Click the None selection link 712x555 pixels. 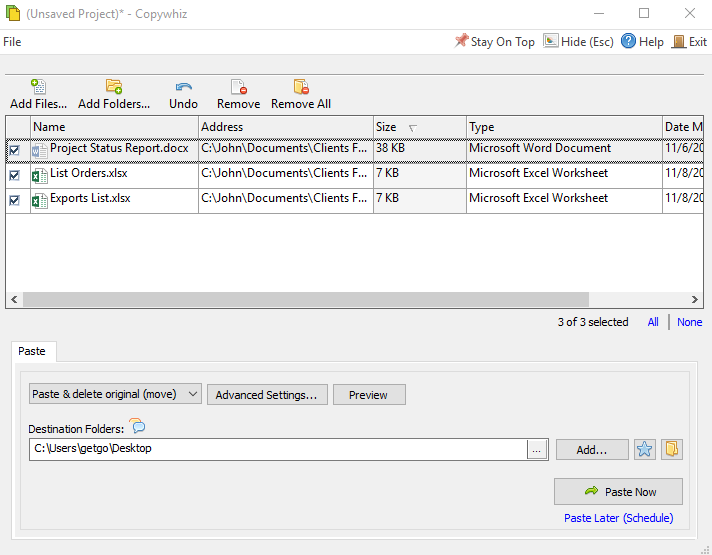689,322
